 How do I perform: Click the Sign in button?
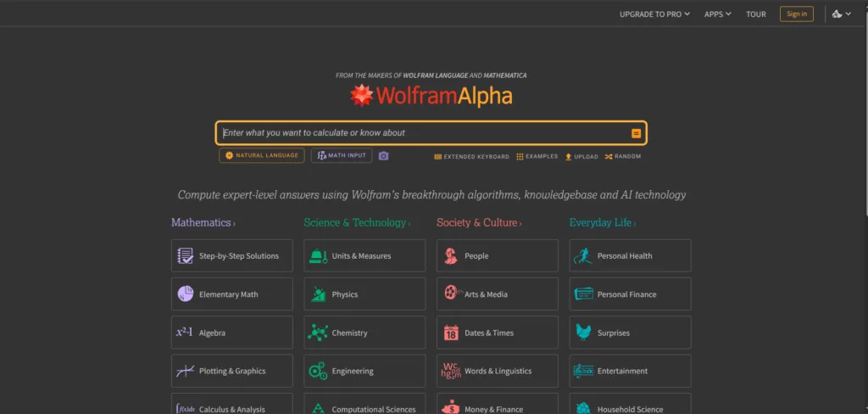(x=797, y=14)
